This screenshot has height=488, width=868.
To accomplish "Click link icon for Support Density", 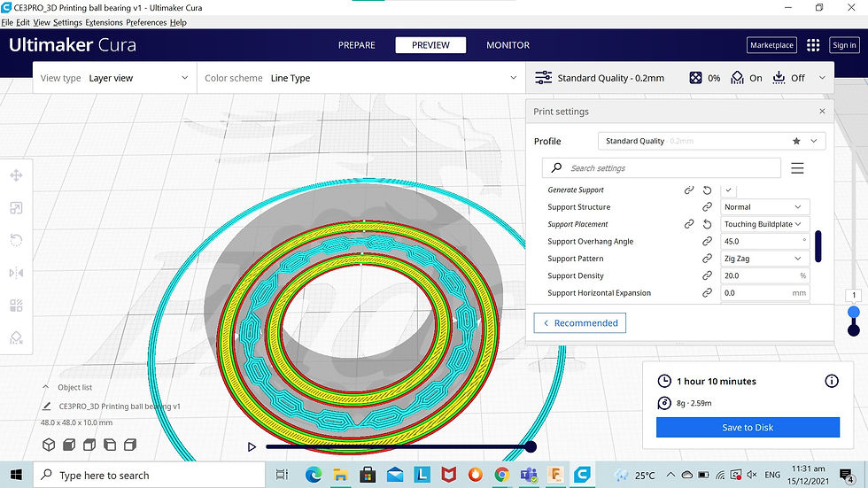I will tap(707, 275).
